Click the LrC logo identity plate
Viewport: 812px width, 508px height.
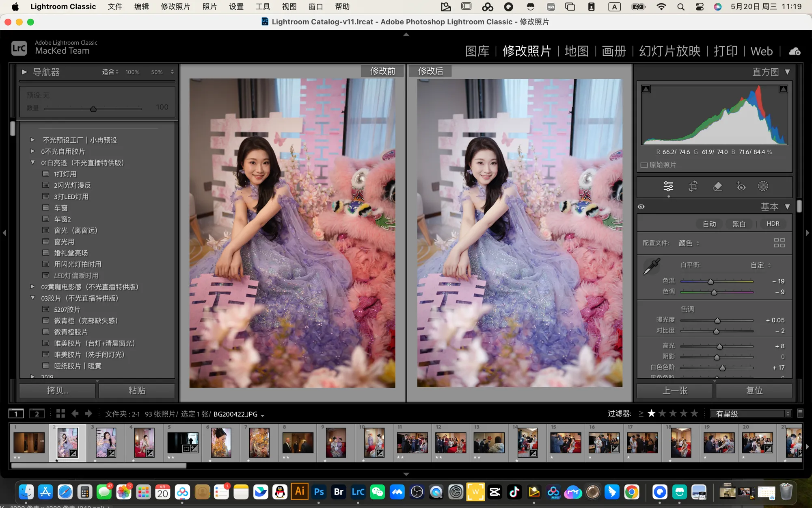point(19,48)
